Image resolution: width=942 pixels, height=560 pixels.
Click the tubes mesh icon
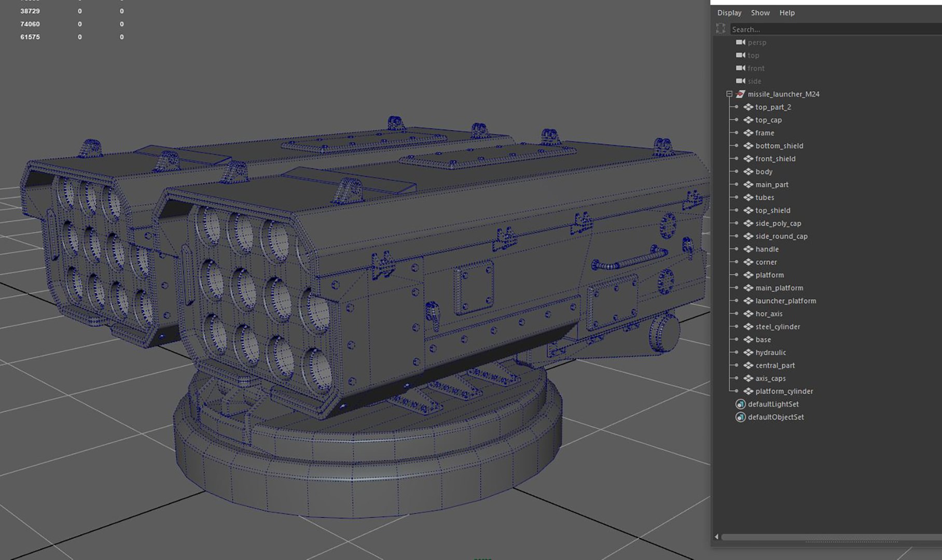[x=748, y=198]
